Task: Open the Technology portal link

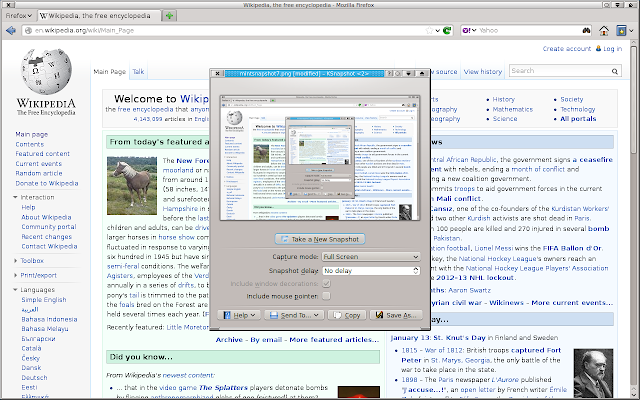Action: (x=578, y=109)
